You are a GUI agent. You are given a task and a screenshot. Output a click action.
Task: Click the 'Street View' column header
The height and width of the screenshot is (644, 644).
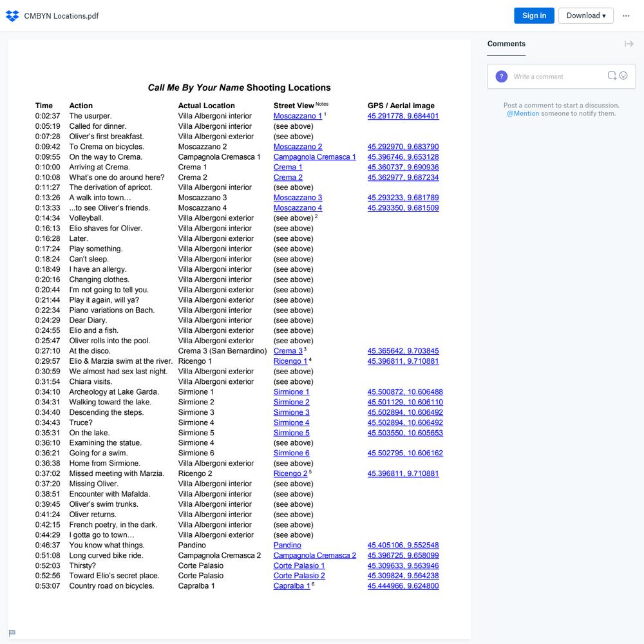pos(294,106)
